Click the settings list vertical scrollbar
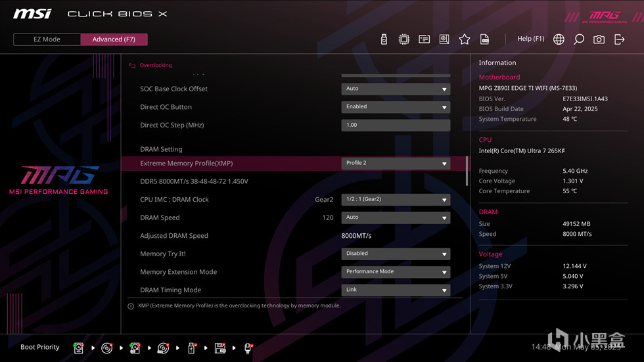The height and width of the screenshot is (362, 644). (x=467, y=171)
